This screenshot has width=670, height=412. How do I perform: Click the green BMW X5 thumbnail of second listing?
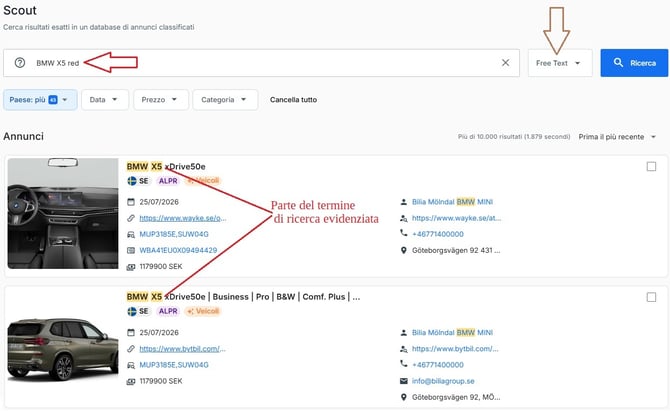click(x=63, y=349)
